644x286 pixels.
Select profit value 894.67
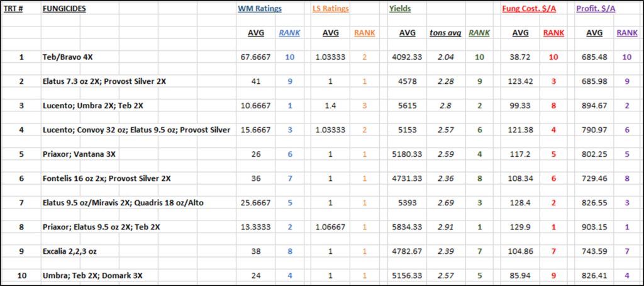594,106
